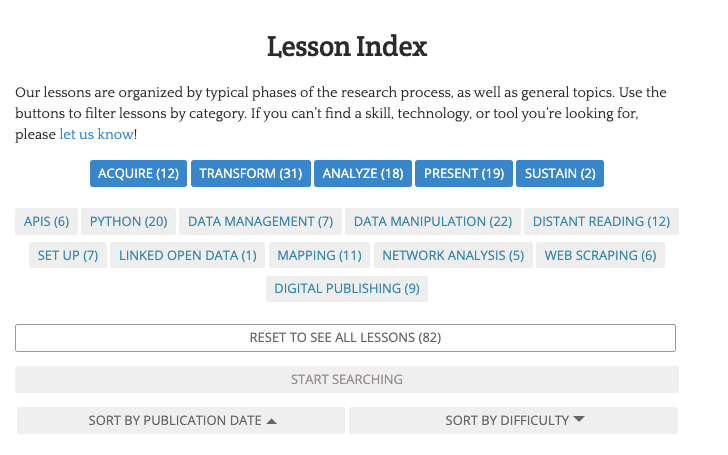The height and width of the screenshot is (455, 728).
Task: Select the Analyze (18) filter
Action: 363,174
